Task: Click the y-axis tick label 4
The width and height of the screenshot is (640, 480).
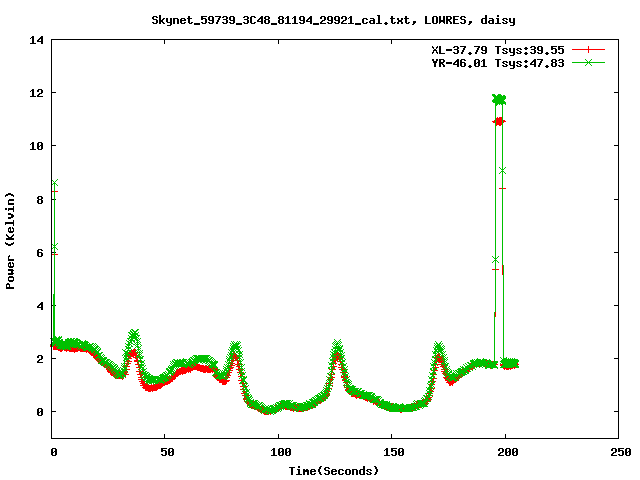Action: 40,306
